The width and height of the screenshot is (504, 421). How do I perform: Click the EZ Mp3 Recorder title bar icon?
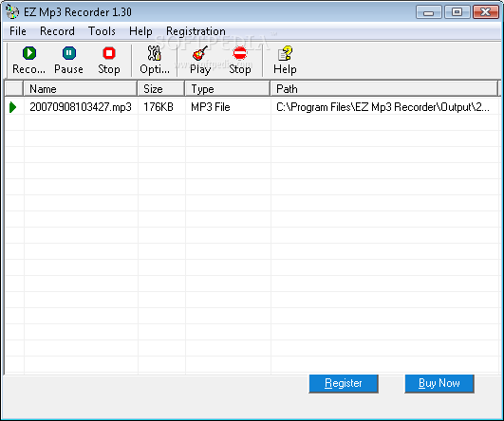pos(12,12)
